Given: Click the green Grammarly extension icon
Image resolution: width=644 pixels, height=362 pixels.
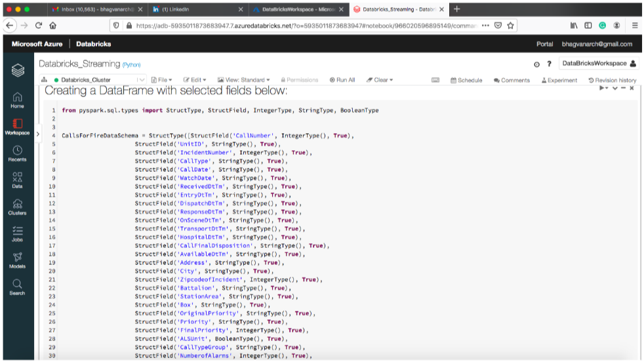Looking at the screenshot, I should [x=603, y=26].
